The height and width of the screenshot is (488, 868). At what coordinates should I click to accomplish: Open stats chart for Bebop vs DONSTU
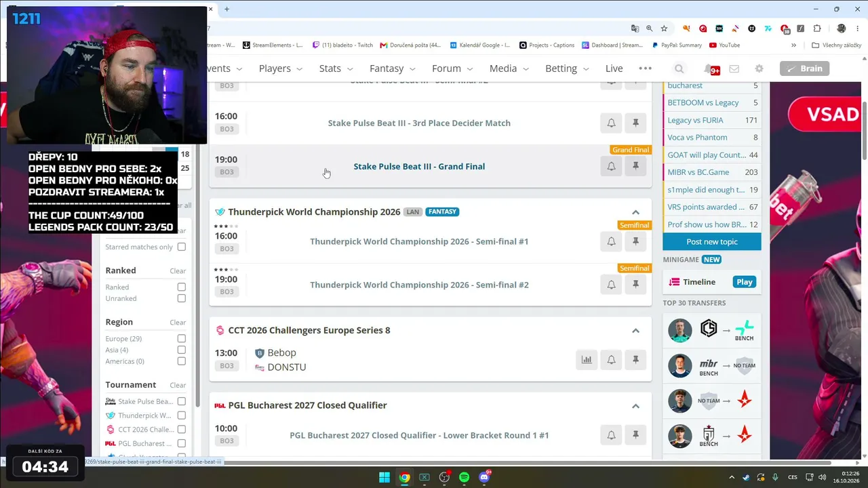click(x=587, y=360)
